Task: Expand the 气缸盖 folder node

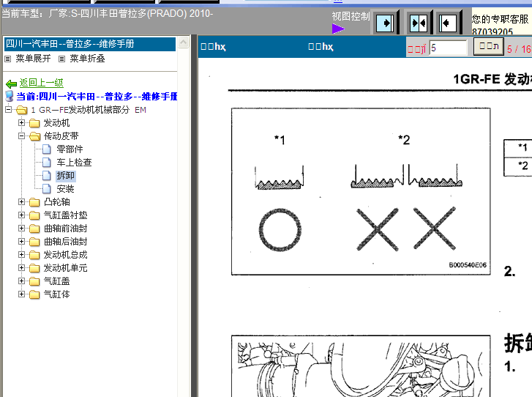Action: pyautogui.click(x=22, y=281)
